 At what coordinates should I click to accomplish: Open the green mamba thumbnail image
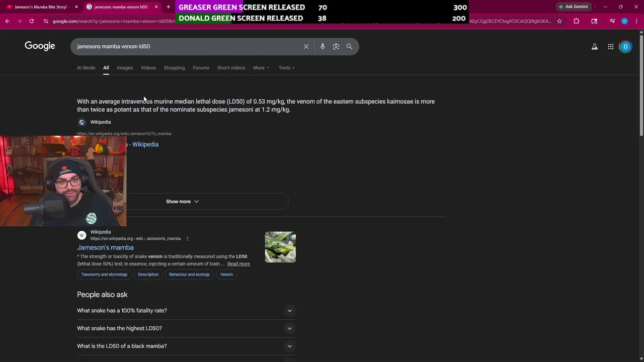tap(280, 247)
